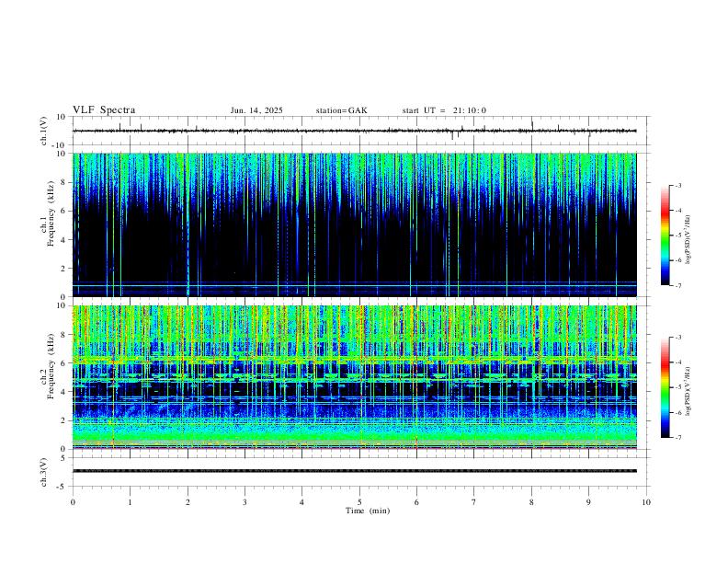Click the "-10" tick label of ch.1(V) axis
The height and width of the screenshot is (563, 728).
tap(58, 145)
